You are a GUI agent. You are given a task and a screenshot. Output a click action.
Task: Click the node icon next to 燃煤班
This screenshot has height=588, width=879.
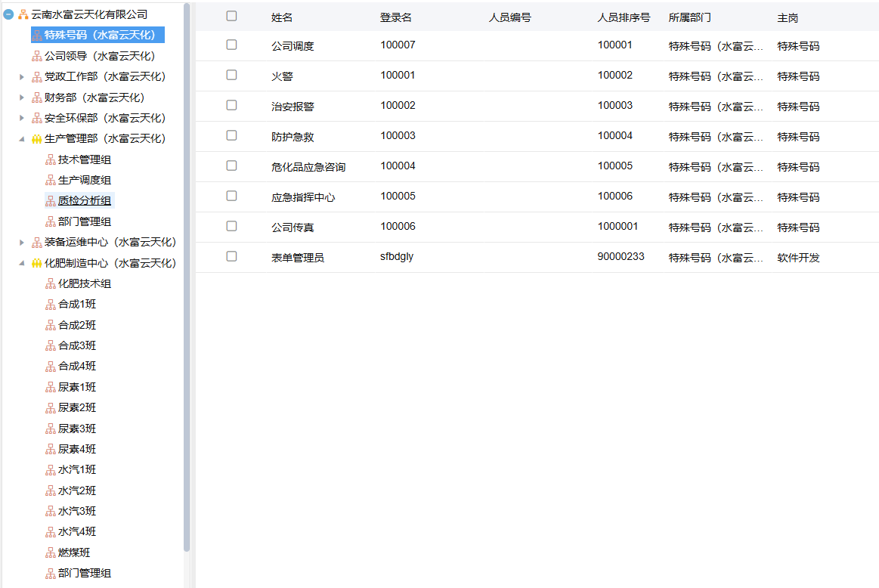click(51, 552)
